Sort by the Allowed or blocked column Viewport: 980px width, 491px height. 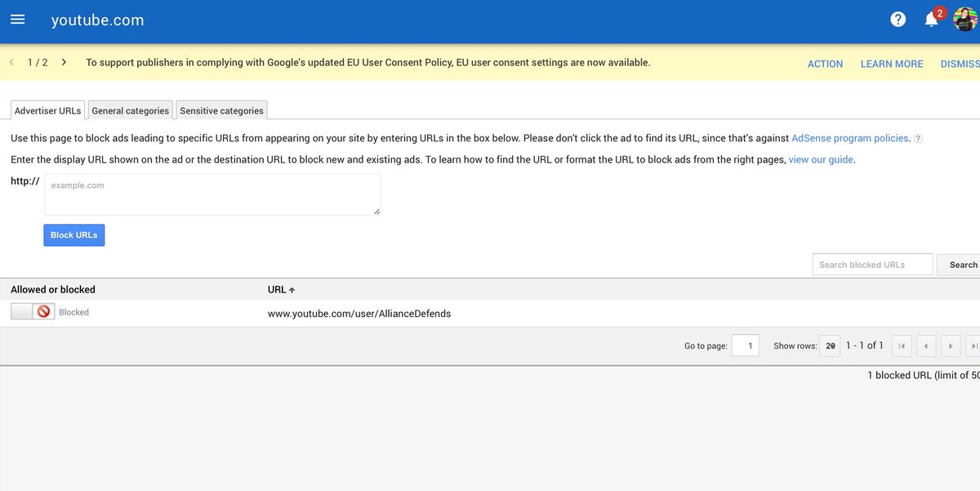(x=53, y=289)
